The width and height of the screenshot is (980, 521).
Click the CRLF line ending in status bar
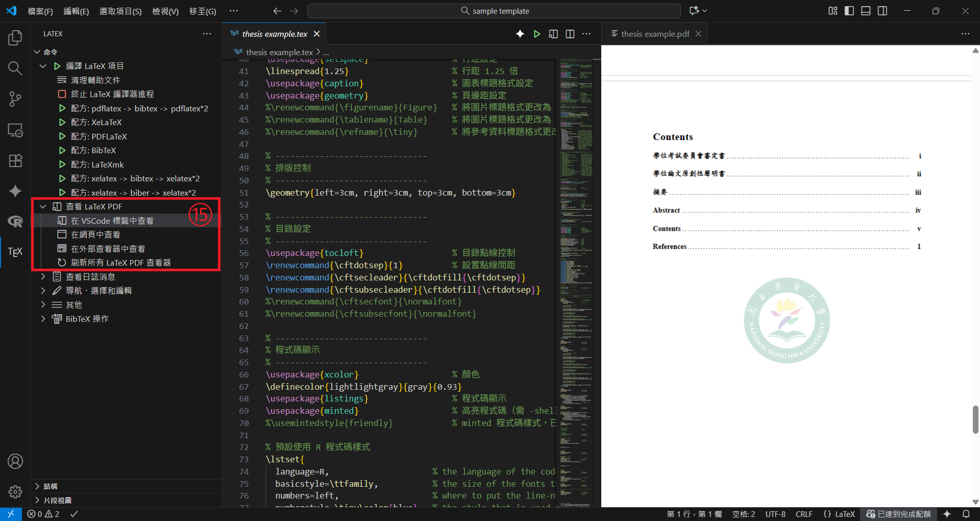(x=804, y=514)
